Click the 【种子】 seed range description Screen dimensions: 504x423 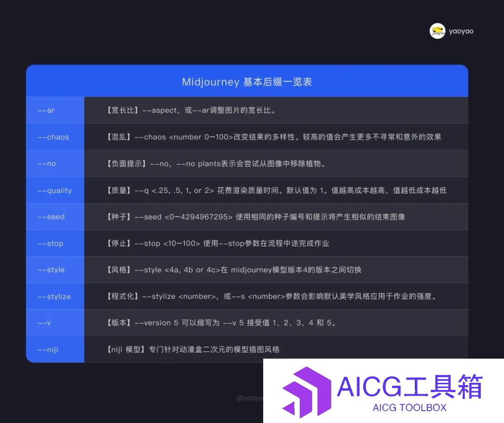point(256,217)
